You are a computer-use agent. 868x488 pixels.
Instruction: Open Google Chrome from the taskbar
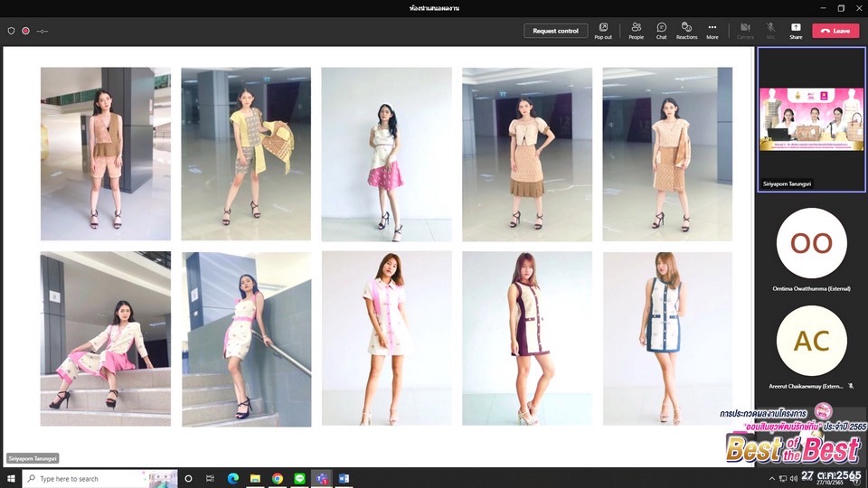pos(278,478)
